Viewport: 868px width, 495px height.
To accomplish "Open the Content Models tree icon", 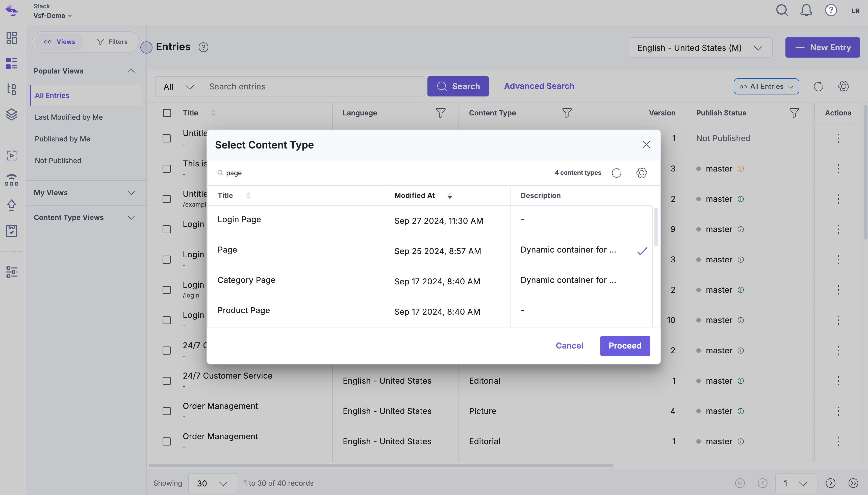I will [12, 89].
